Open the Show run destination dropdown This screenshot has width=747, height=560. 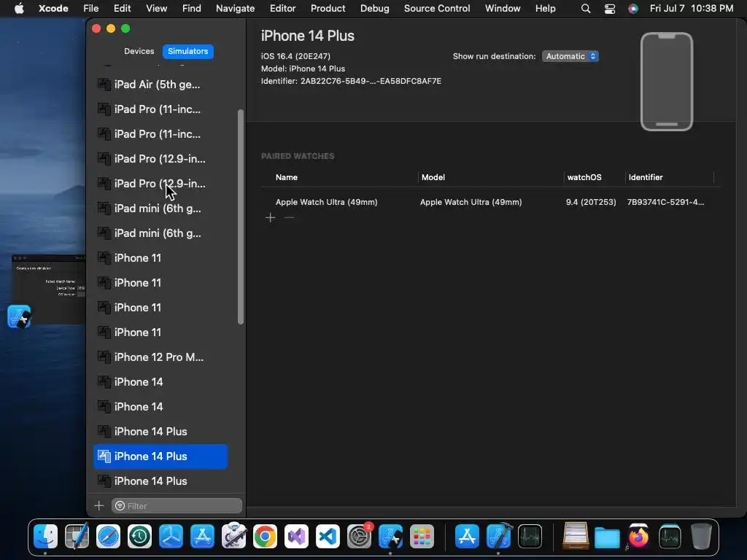(x=570, y=56)
